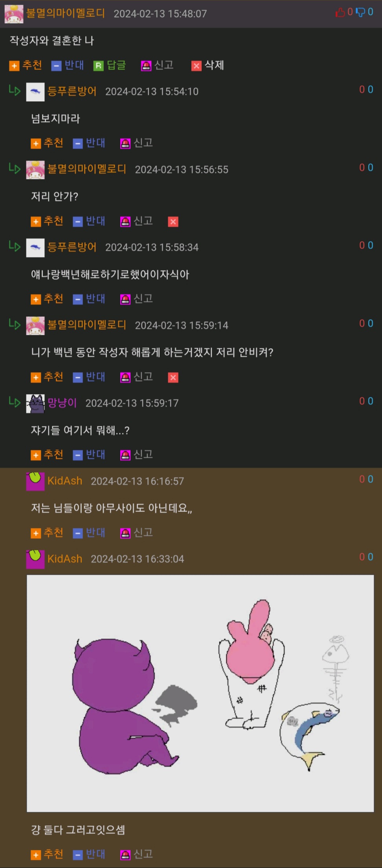382x868 pixels.
Task: Open the KidAsh drawing image
Action: pos(200,693)
